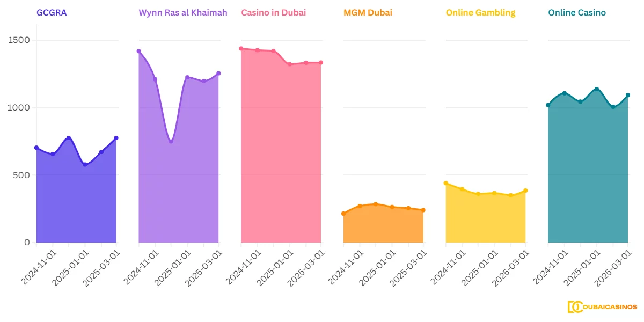This screenshot has height=322, width=644.
Task: Click the first data point in Online Gambling
Action: 446,183
